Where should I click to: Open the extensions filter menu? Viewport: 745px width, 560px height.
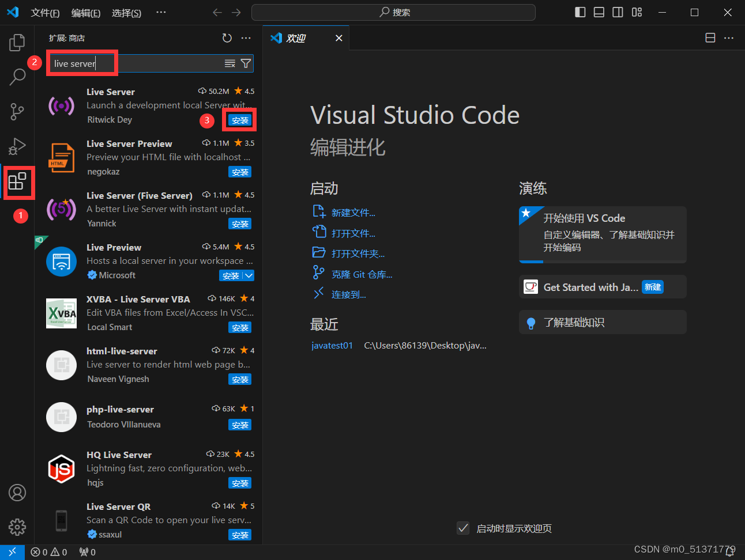(x=246, y=63)
